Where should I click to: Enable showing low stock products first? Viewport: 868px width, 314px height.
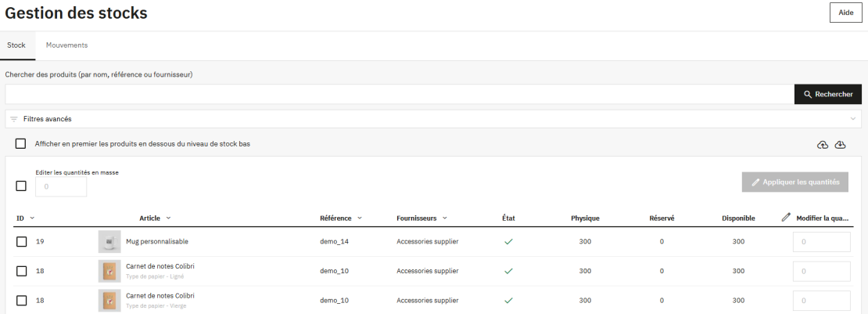[x=21, y=144]
